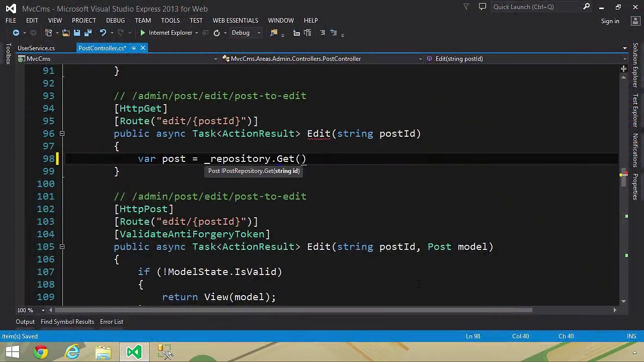Click the Open File folder icon
The width and height of the screenshot is (644, 362).
(x=65, y=33)
